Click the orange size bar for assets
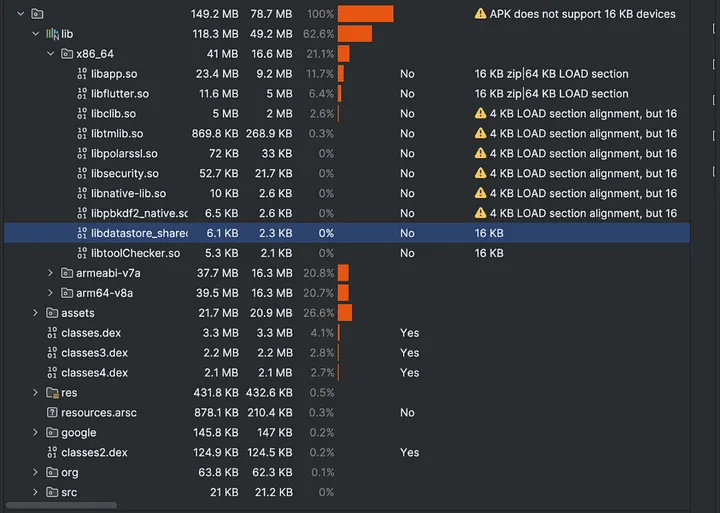 (x=345, y=313)
